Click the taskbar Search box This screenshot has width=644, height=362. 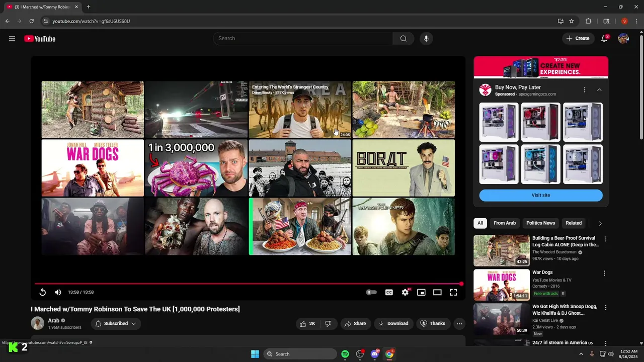300,354
